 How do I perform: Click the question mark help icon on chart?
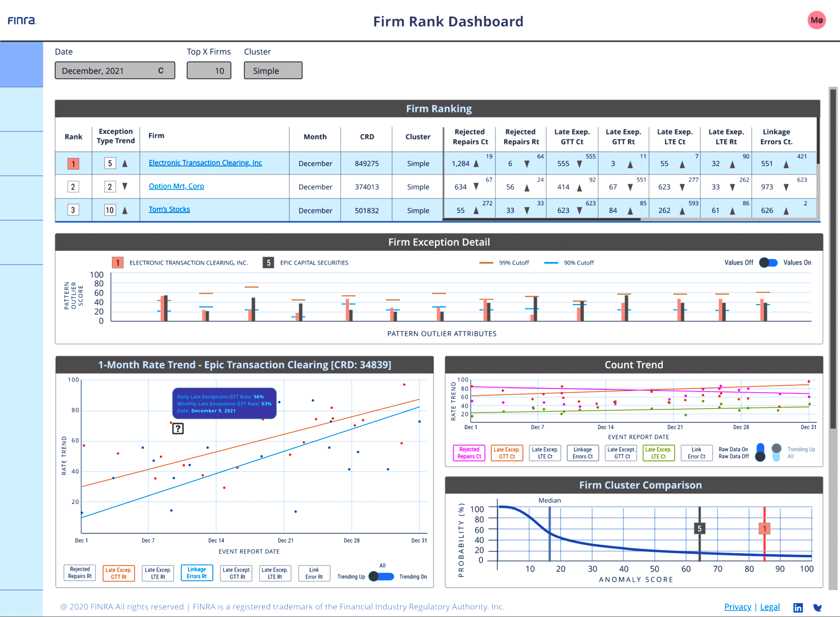178,428
